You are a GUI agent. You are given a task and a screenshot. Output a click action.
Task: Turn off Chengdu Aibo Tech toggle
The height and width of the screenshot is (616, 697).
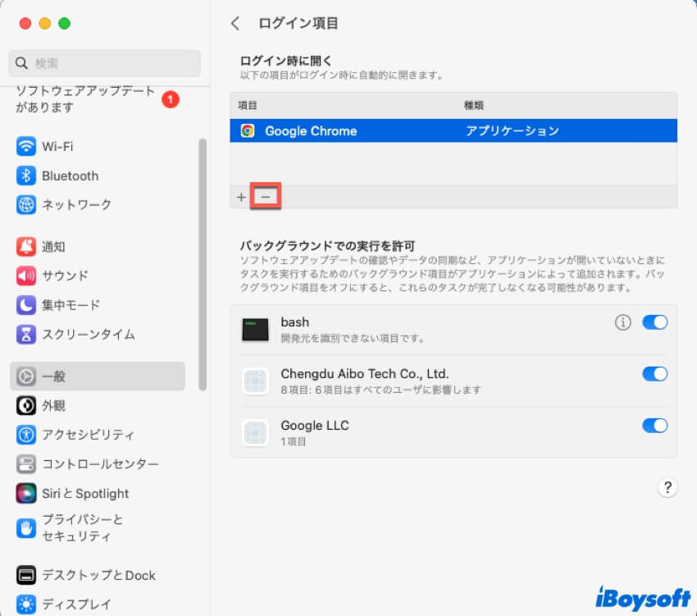coord(655,373)
